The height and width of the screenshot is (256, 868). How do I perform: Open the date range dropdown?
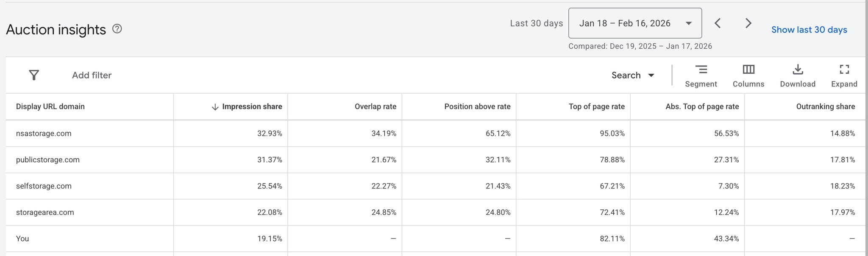tap(634, 23)
